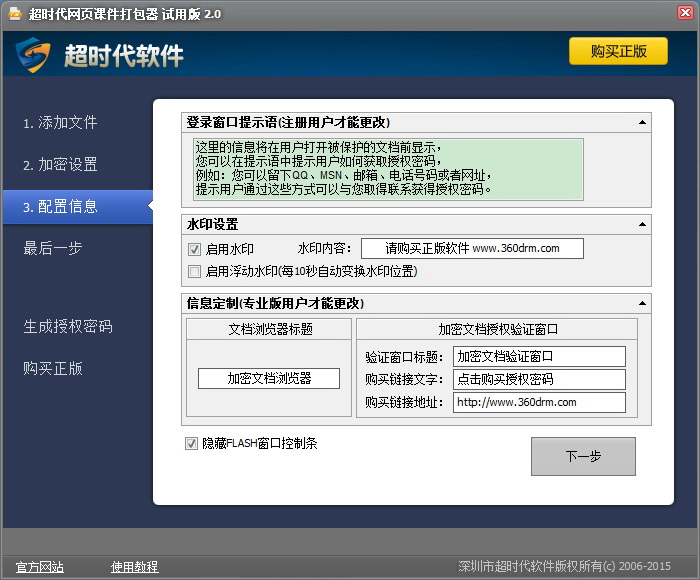Click the app icon in the title bar
The height and width of the screenshot is (580, 700).
(15, 13)
